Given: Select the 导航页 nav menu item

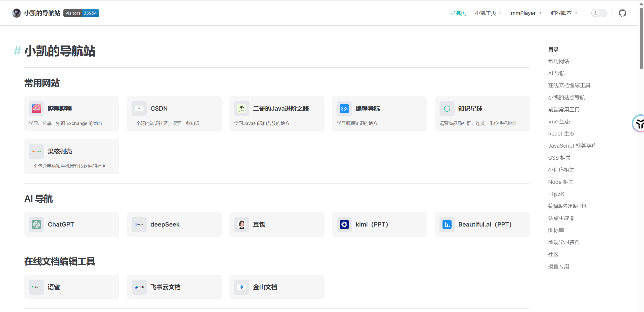Looking at the screenshot, I should coord(458,13).
